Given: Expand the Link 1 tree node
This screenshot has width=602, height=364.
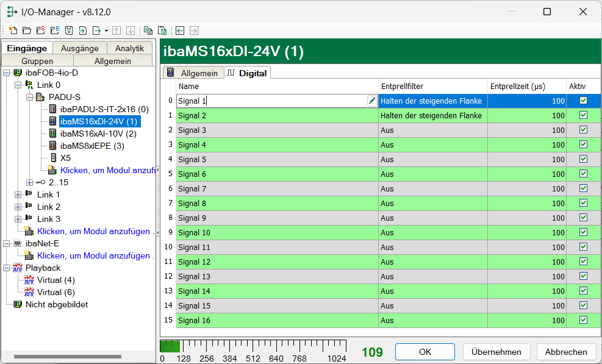Looking at the screenshot, I should pyautogui.click(x=18, y=194).
